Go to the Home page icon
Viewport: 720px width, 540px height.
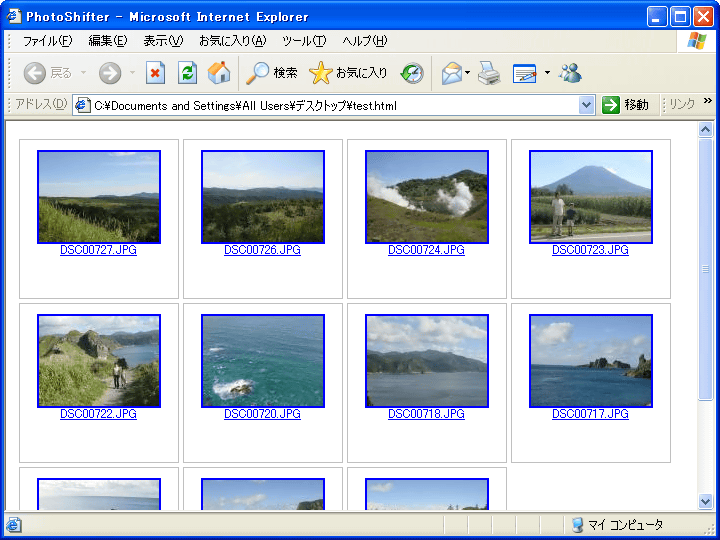pos(219,73)
